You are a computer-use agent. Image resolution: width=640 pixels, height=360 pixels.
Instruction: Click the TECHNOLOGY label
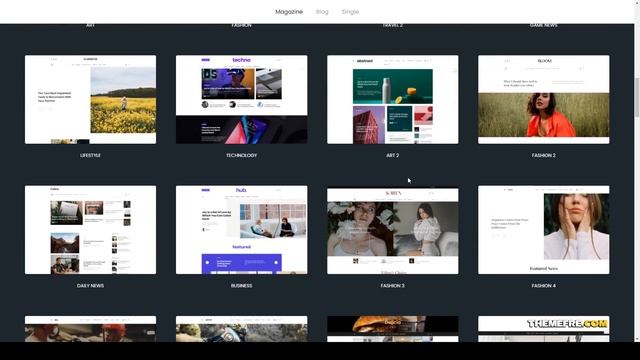(x=242, y=156)
